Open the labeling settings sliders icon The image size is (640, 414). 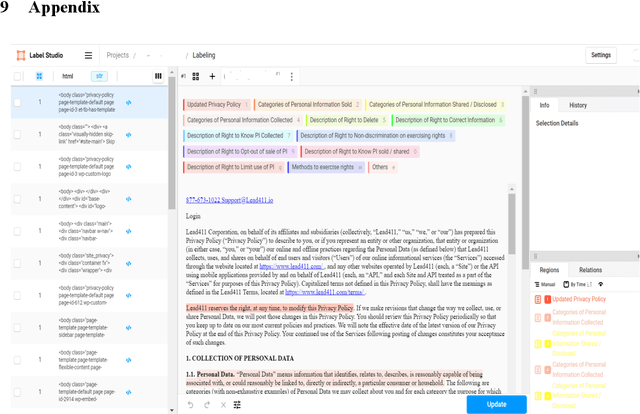click(237, 405)
